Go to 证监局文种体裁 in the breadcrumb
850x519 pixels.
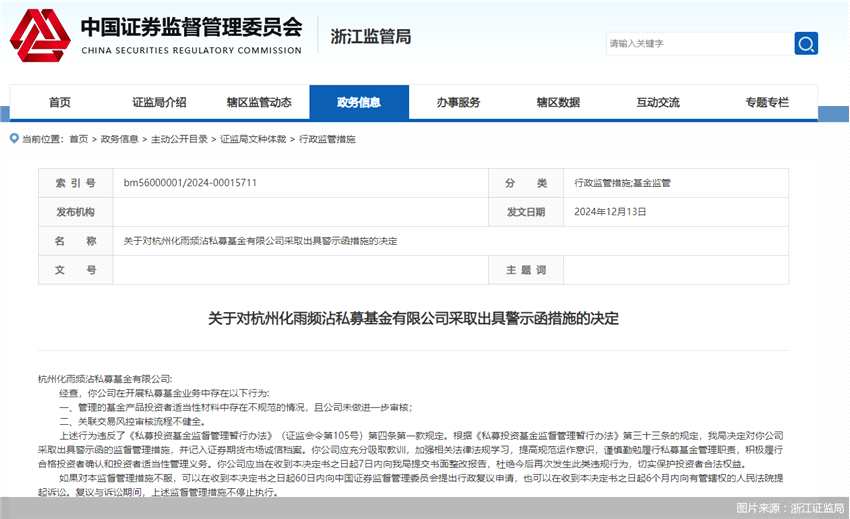[253, 139]
